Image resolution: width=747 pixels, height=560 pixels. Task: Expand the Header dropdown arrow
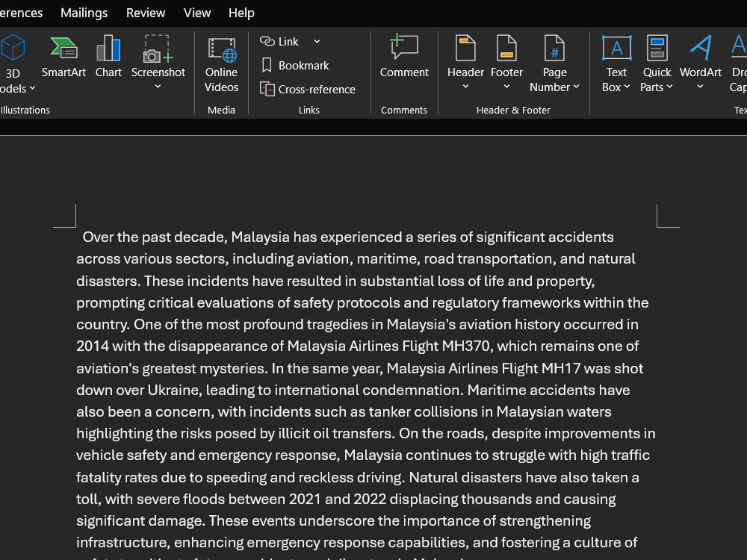pyautogui.click(x=465, y=87)
